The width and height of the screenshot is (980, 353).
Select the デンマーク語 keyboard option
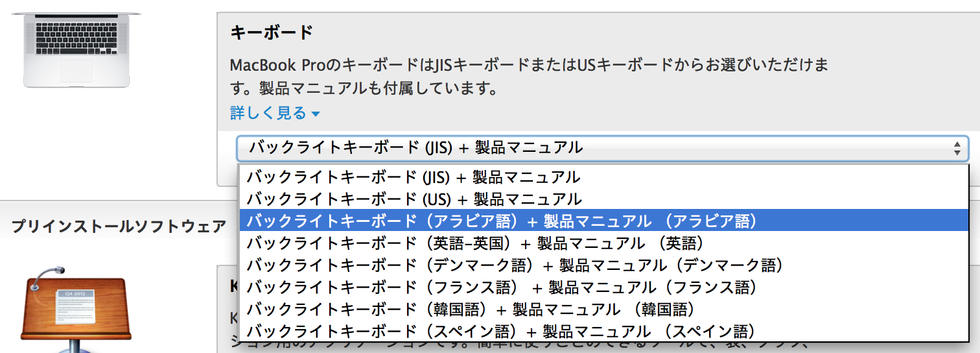pyautogui.click(x=605, y=265)
